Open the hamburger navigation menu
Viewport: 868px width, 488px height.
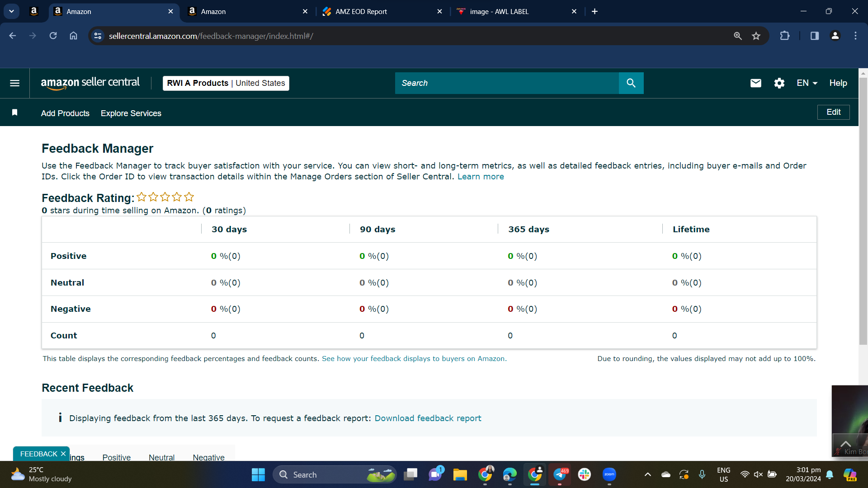[14, 83]
